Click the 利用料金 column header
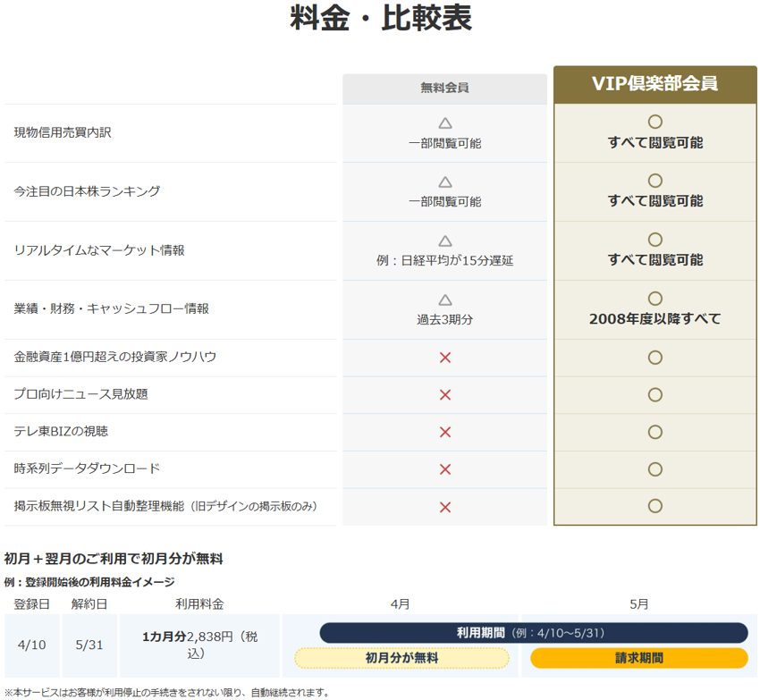Screen dimensions: 760x700 (x=199, y=604)
